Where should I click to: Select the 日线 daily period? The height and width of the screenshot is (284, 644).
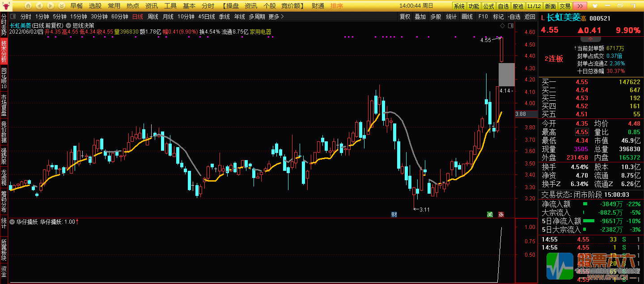point(138,17)
